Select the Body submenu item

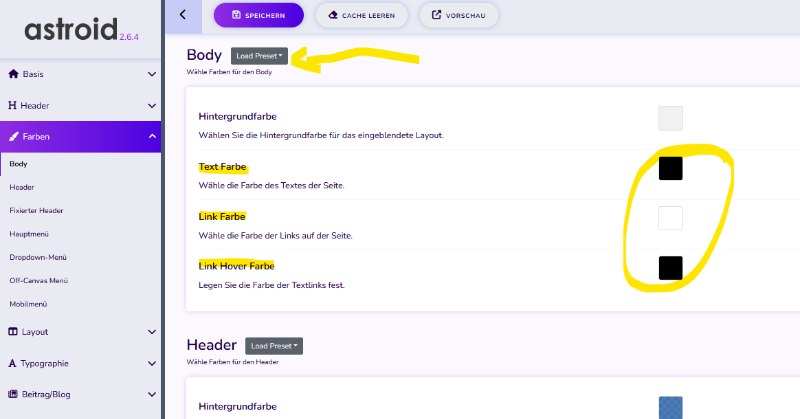pos(18,164)
